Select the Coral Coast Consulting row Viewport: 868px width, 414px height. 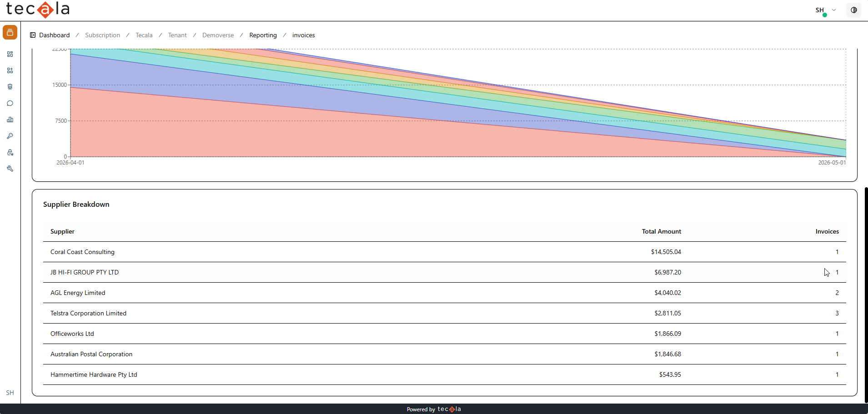[445, 252]
